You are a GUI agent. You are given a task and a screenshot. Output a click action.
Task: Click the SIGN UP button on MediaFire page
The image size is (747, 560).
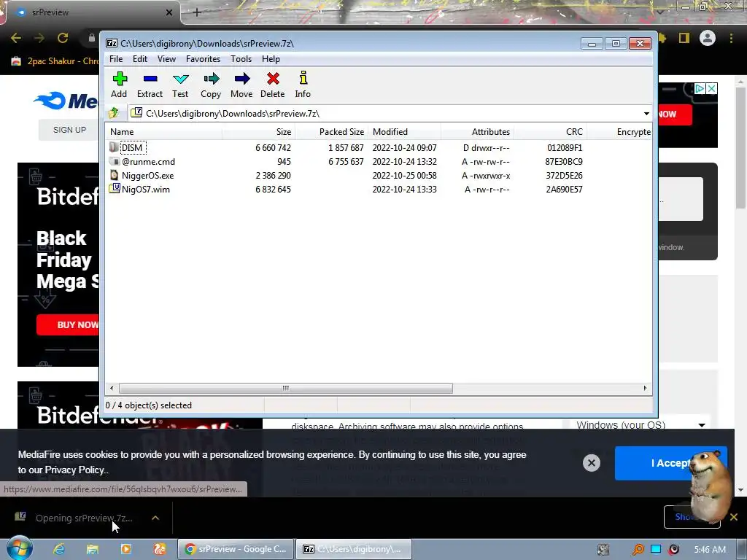69,130
